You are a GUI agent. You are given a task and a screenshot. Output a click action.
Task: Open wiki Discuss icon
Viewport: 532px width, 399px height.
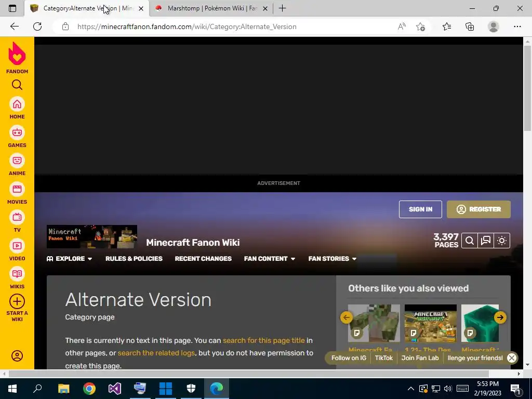(x=486, y=241)
